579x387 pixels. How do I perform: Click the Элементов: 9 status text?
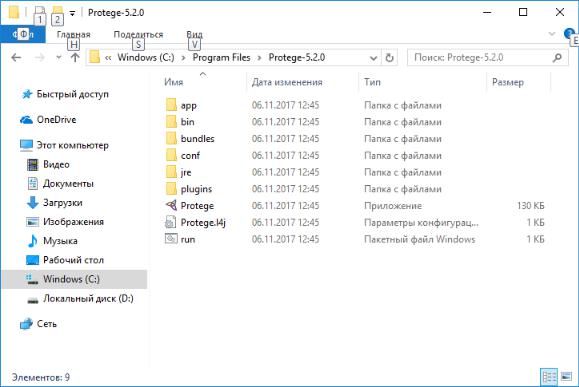[41, 377]
